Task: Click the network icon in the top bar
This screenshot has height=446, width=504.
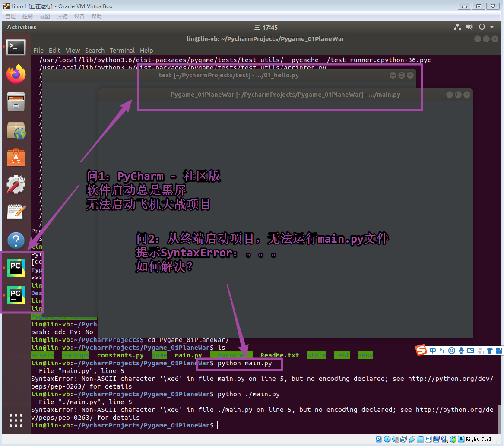Action: [457, 27]
